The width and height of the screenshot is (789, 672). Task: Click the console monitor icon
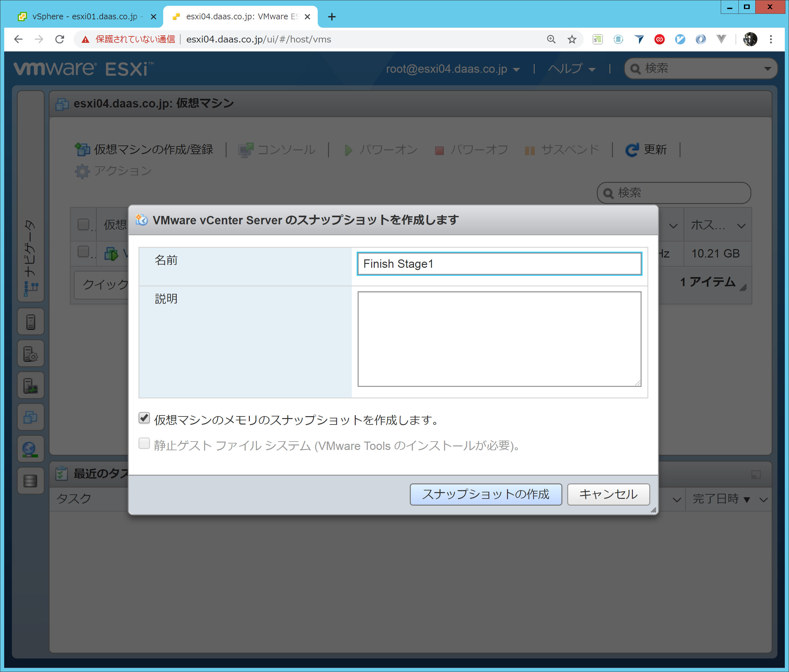tap(246, 150)
